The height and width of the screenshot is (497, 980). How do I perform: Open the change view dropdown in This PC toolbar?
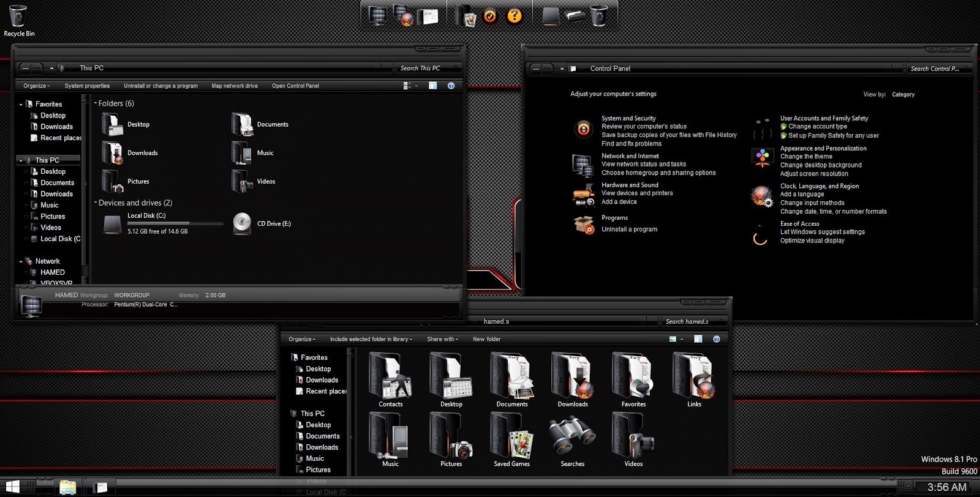pos(417,86)
